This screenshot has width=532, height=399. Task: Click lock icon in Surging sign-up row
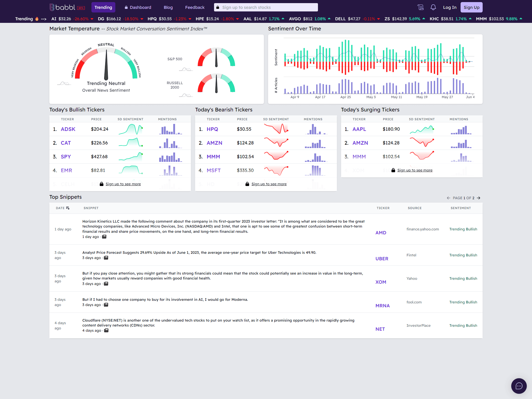[393, 170]
